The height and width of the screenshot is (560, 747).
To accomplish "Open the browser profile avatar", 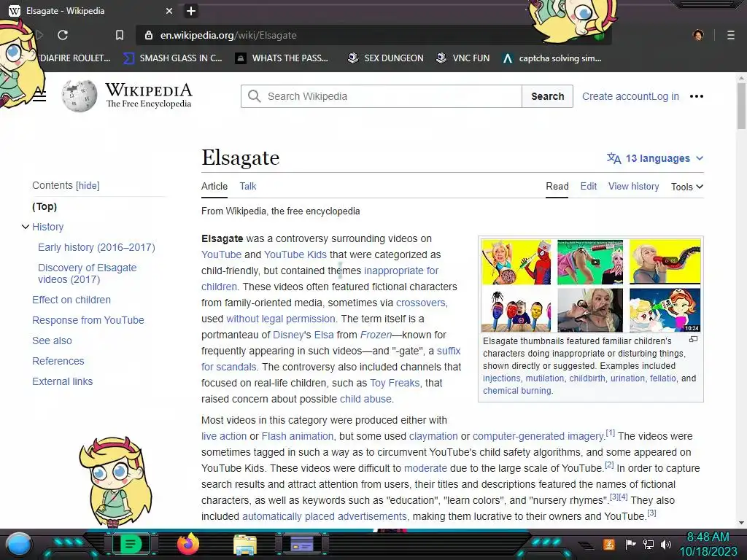I will click(x=698, y=35).
